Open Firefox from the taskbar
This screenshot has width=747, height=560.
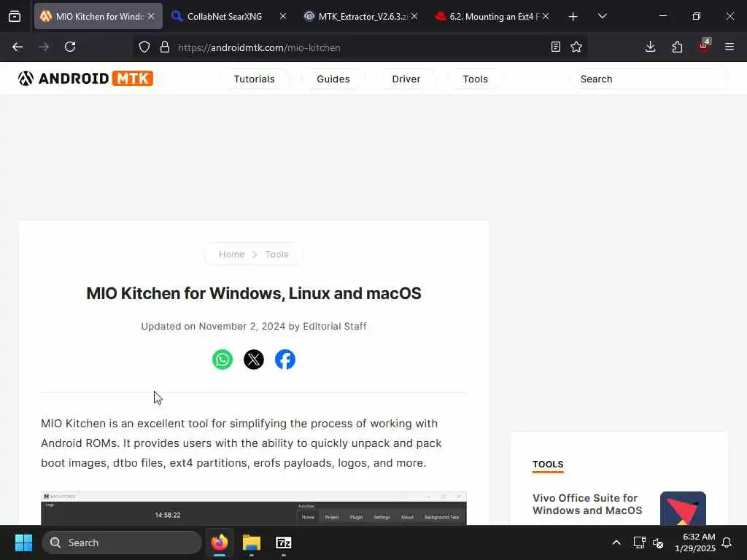(220, 542)
